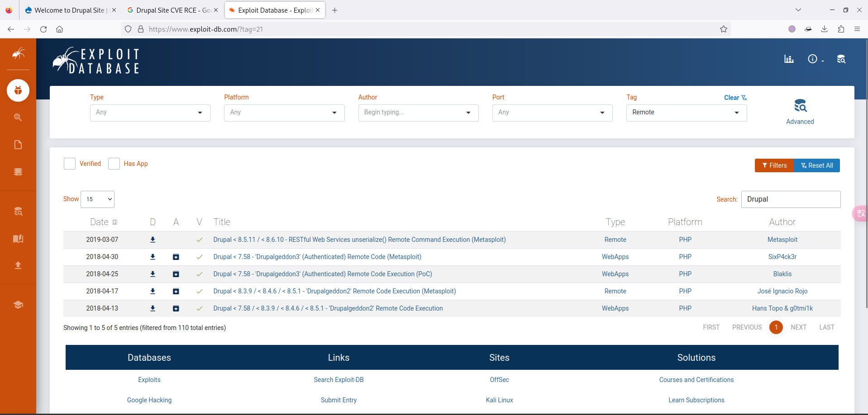Screen dimensions: 868x415
Task: Reload the current browser page
Action: tap(43, 29)
